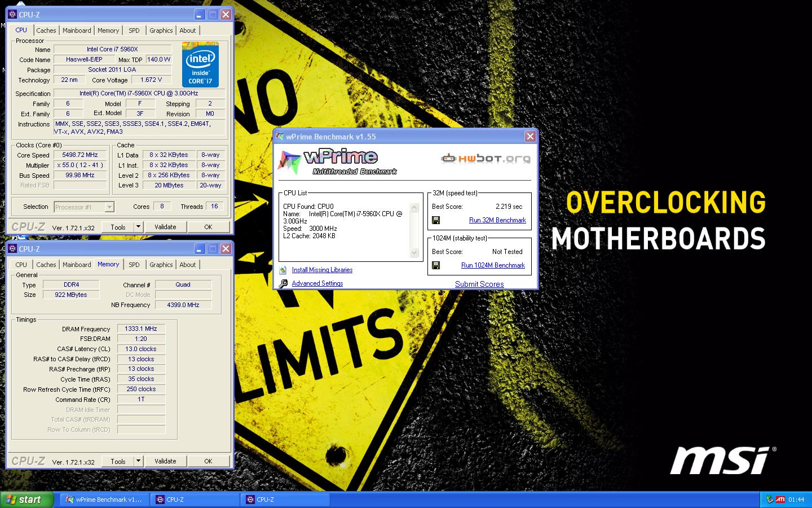Click the Submit Scores link
This screenshot has width=812, height=508.
[479, 284]
